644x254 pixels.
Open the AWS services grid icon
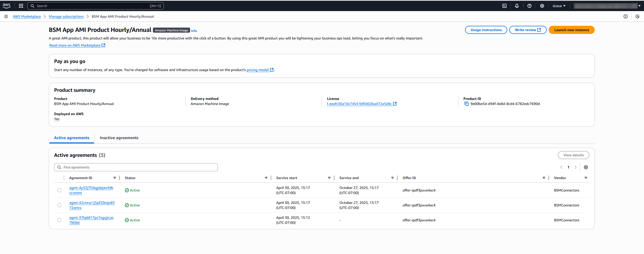(20, 6)
